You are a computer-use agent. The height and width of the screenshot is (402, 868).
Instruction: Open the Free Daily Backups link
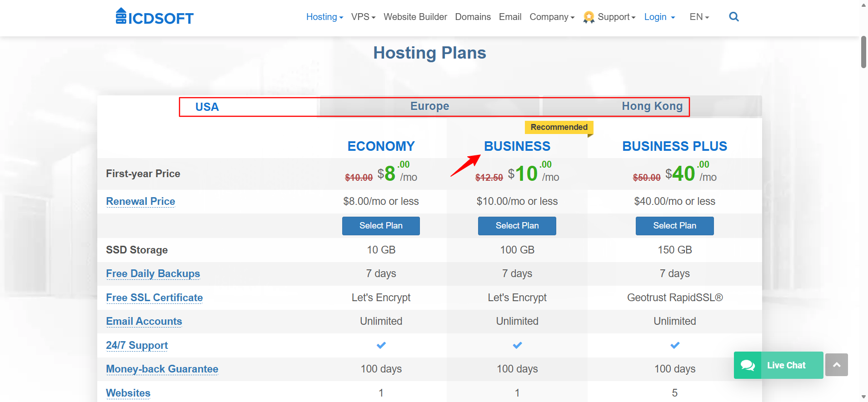coord(153,273)
